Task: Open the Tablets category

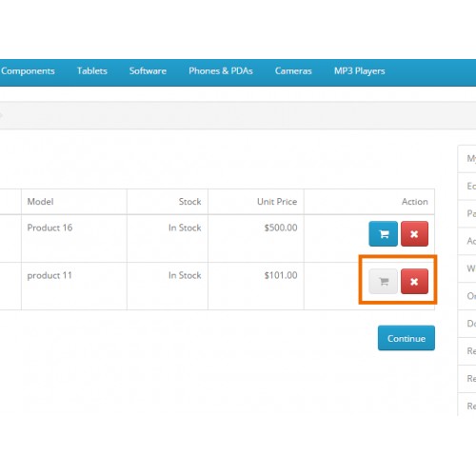Action: click(92, 70)
